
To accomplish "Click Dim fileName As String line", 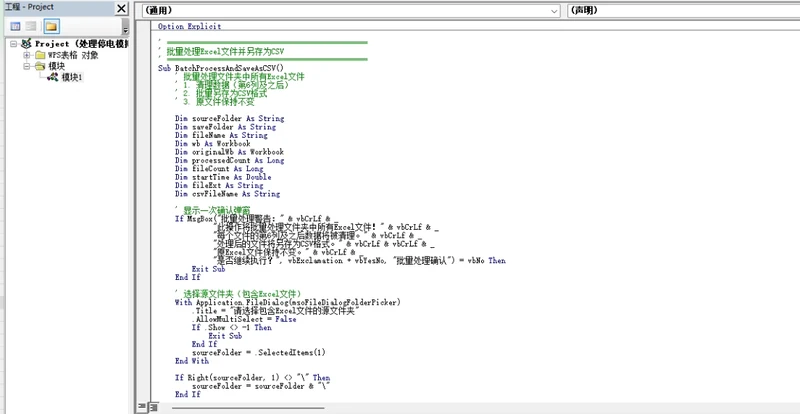I will (221, 135).
